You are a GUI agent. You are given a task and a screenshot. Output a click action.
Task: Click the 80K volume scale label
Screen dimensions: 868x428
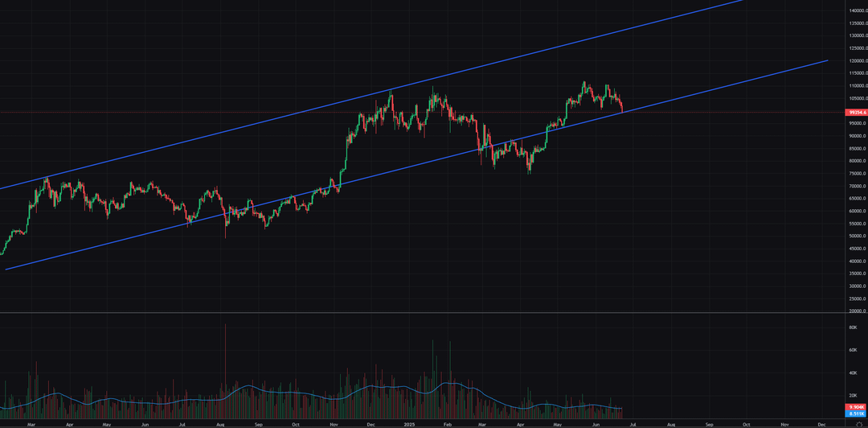[854, 327]
